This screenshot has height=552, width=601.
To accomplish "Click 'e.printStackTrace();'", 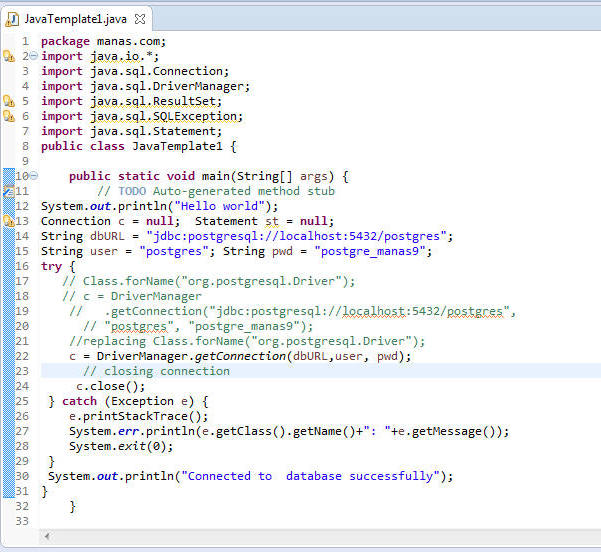I will pyautogui.click(x=139, y=416).
